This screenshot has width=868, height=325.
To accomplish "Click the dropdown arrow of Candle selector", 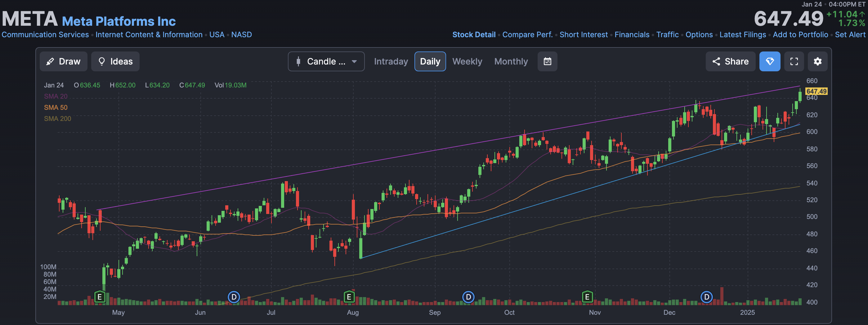I will point(354,62).
